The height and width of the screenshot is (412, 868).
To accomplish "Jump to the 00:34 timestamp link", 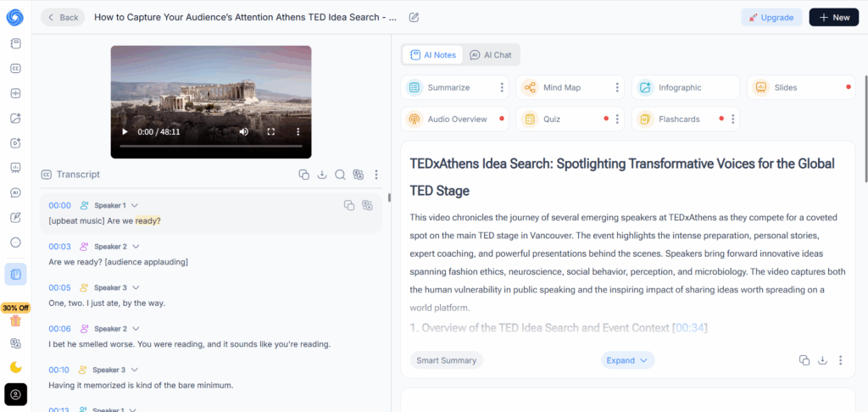I will [689, 328].
